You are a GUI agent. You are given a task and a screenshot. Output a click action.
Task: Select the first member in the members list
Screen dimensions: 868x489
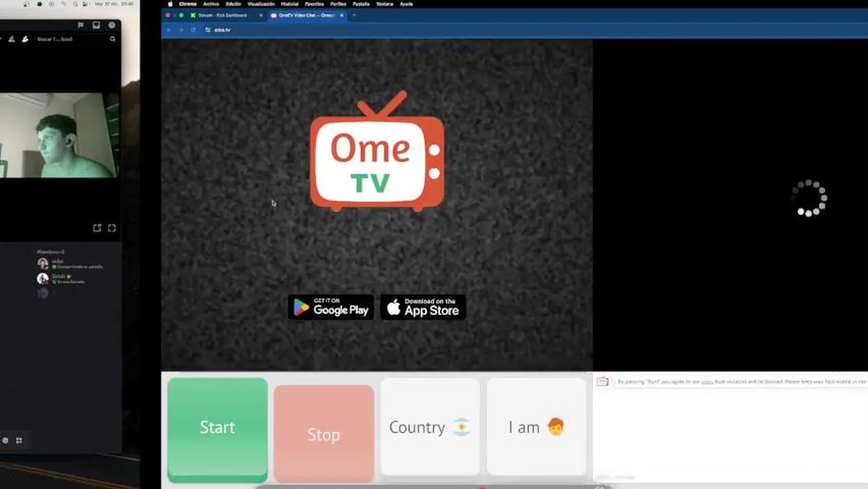tap(71, 264)
